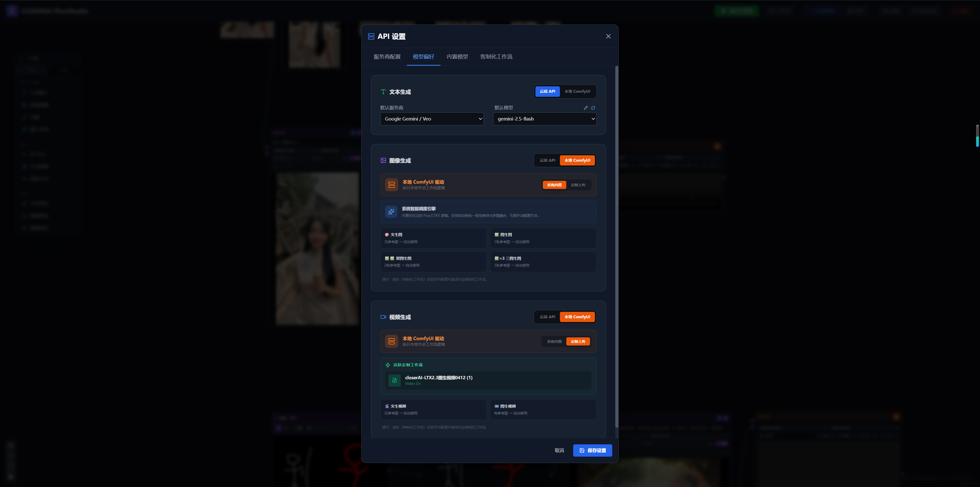This screenshot has width=980, height=487.
Task: Click the 取消 cancel button
Action: point(559,450)
